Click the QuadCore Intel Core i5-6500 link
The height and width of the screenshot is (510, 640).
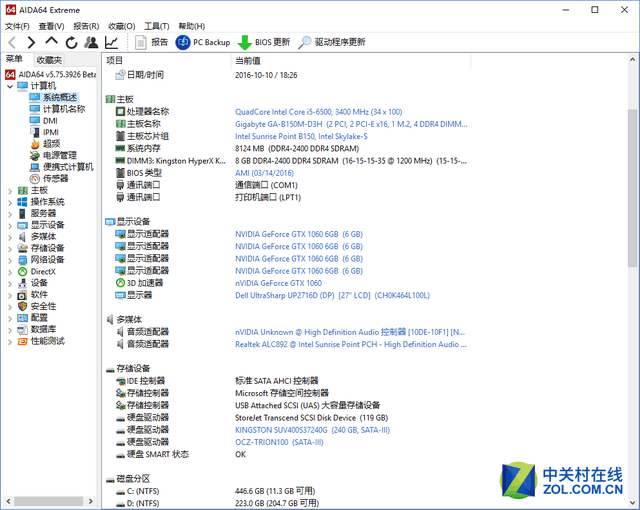318,112
